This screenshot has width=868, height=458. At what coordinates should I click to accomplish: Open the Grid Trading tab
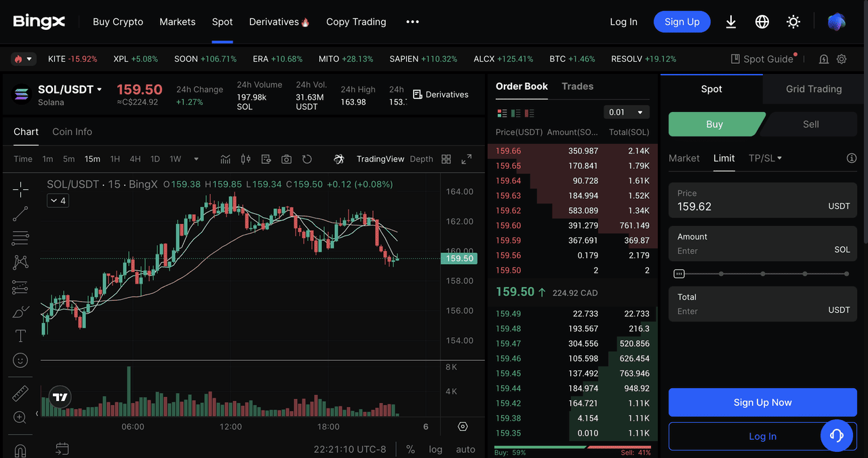coord(813,89)
